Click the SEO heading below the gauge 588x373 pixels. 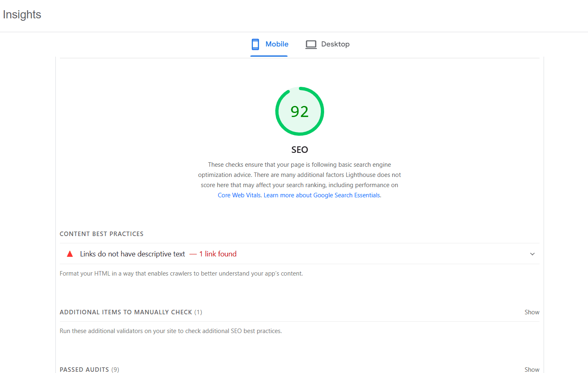(300, 150)
